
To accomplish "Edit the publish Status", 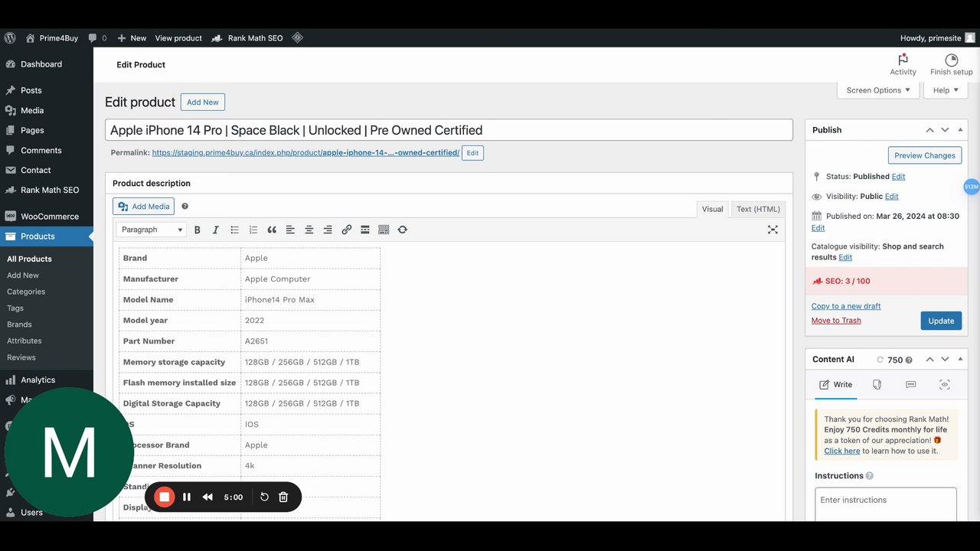I will pyautogui.click(x=898, y=177).
